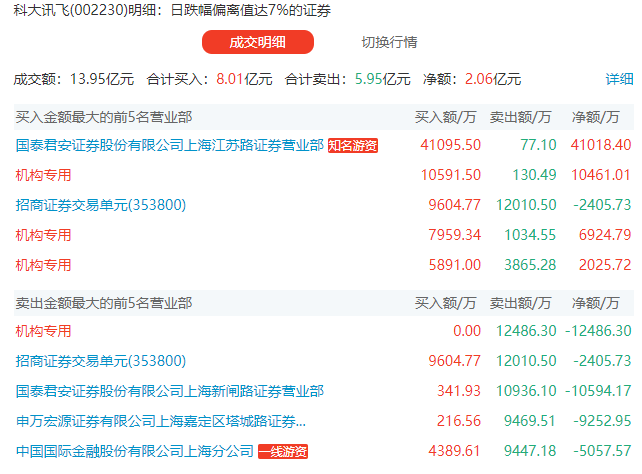Click buy amount 4389.61

[454, 451]
